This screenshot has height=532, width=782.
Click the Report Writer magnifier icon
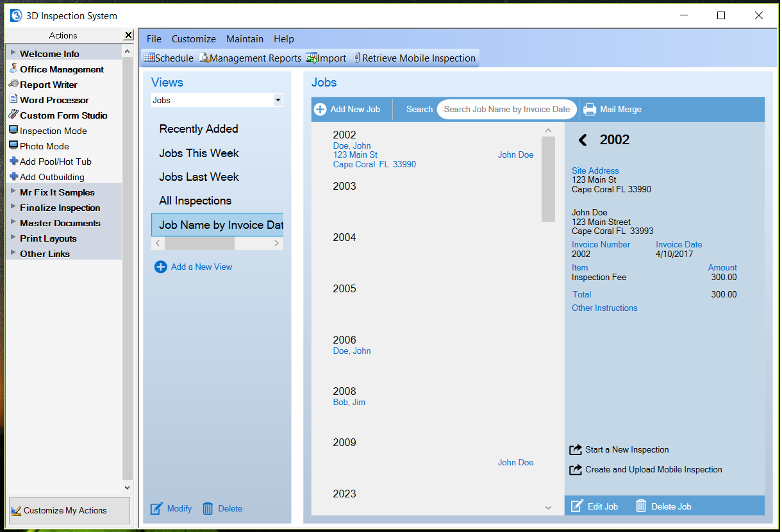pyautogui.click(x=13, y=84)
